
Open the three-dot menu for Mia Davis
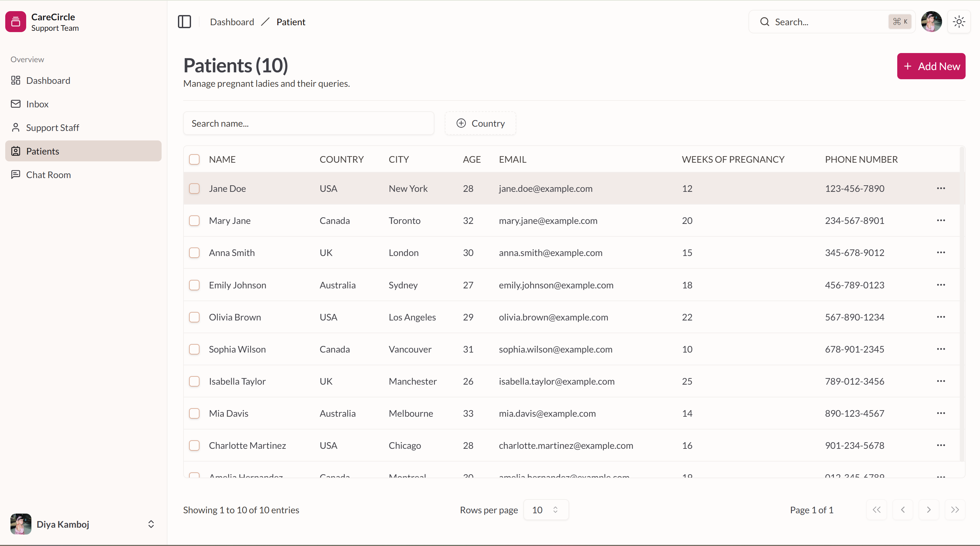tap(941, 413)
